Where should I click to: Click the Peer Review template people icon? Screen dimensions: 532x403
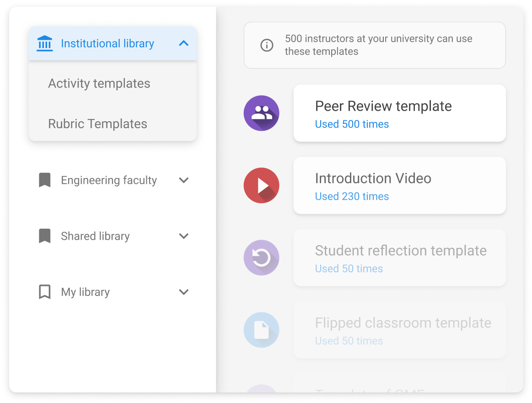(261, 113)
